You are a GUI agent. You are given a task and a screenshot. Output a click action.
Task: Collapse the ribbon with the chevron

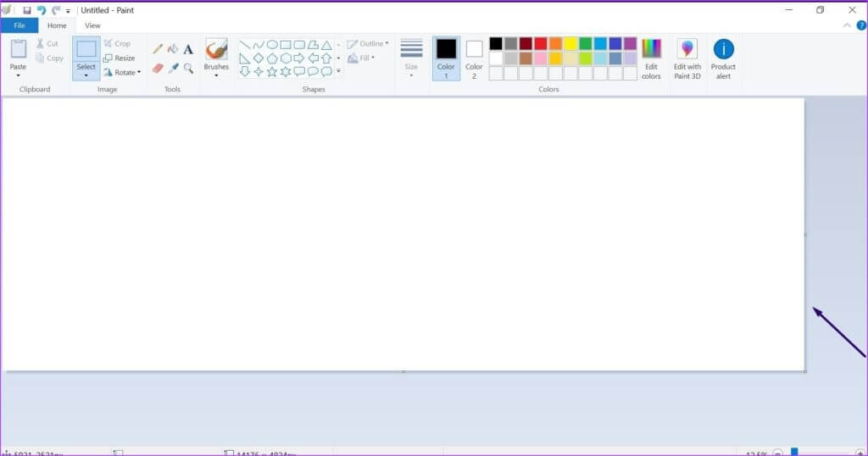click(x=847, y=25)
